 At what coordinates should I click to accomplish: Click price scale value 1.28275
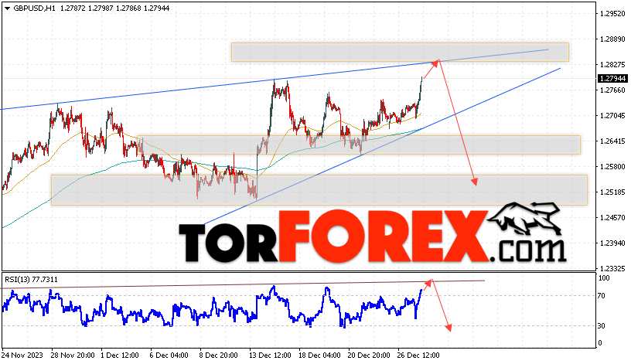[x=612, y=64]
